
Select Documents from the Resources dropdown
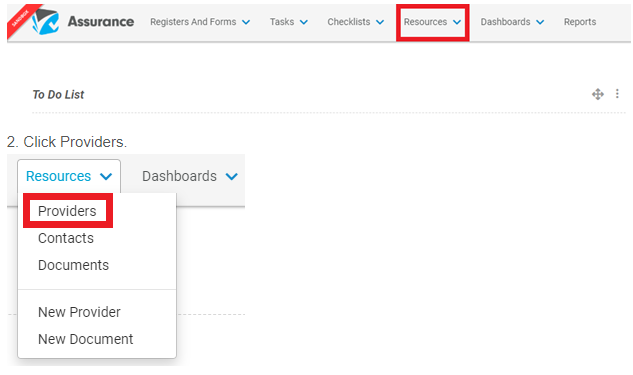73,265
